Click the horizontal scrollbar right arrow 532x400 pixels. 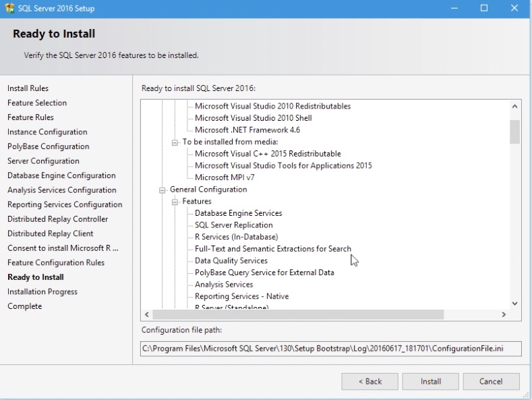pyautogui.click(x=504, y=314)
